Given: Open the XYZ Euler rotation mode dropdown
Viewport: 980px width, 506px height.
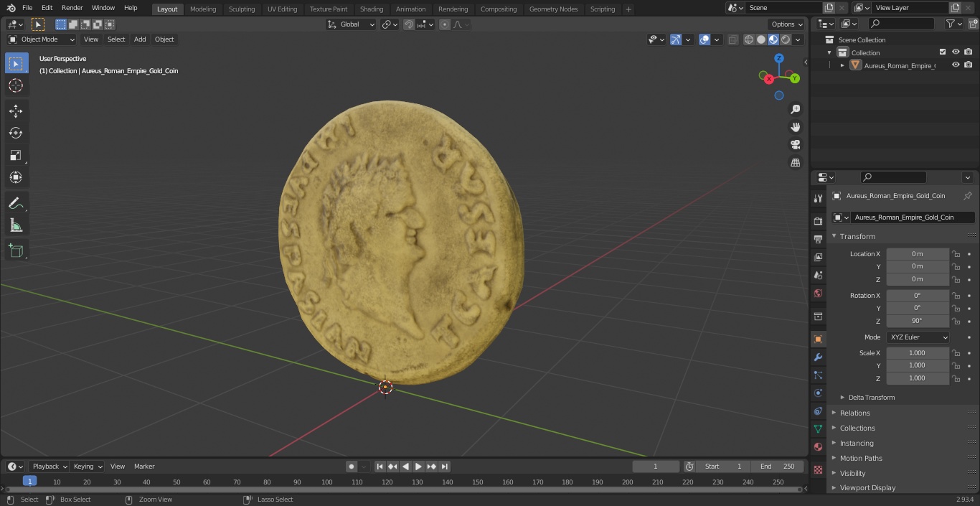Looking at the screenshot, I should pos(918,337).
